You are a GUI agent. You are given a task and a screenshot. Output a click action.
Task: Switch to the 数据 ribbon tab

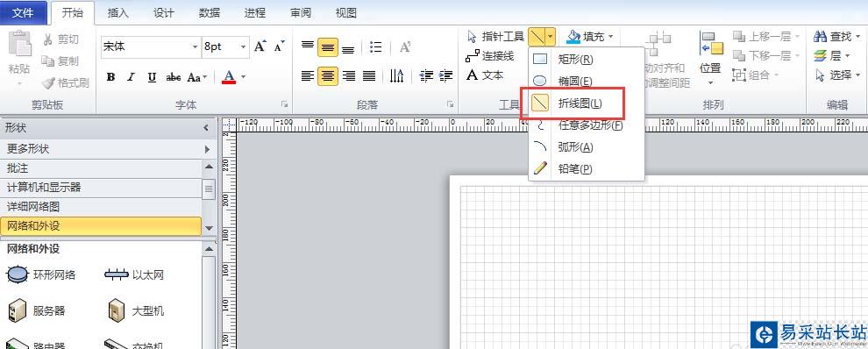click(210, 13)
